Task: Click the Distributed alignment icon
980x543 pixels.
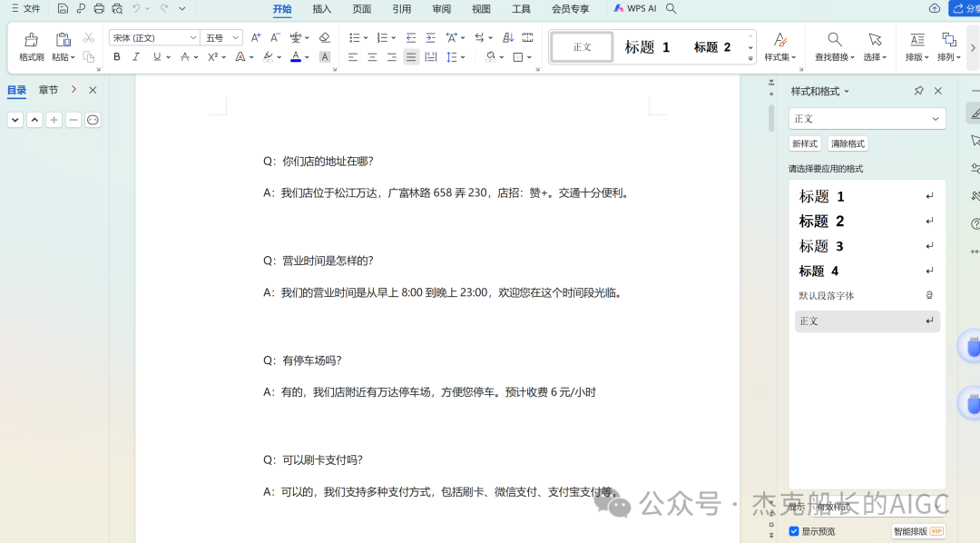Action: click(431, 57)
